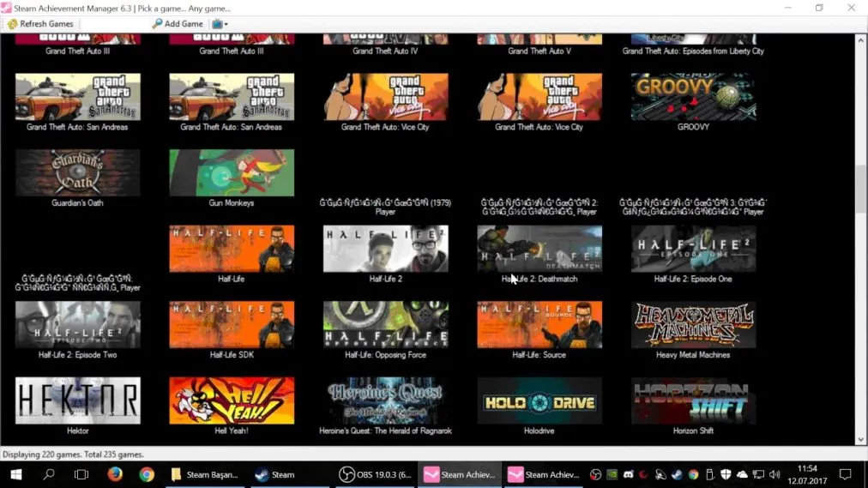Open Half-Life: Opposing Force game tile

pyautogui.click(x=385, y=324)
